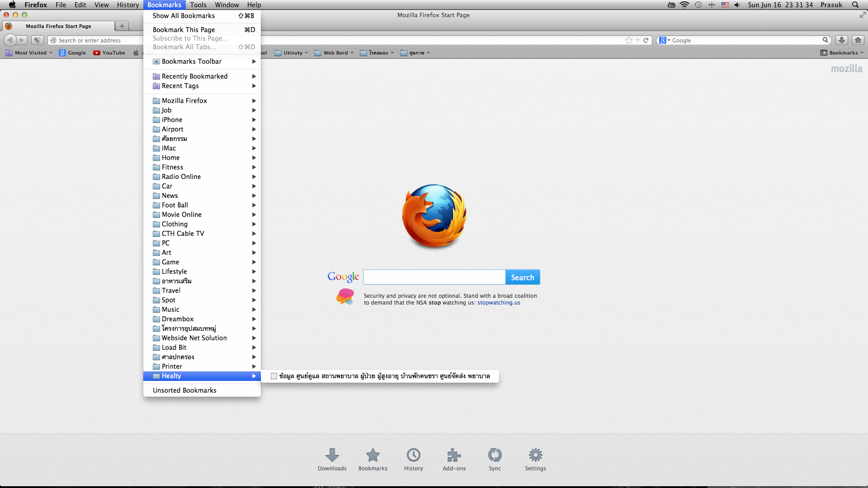Open the History menu
Screen dimensions: 868x488
point(128,5)
